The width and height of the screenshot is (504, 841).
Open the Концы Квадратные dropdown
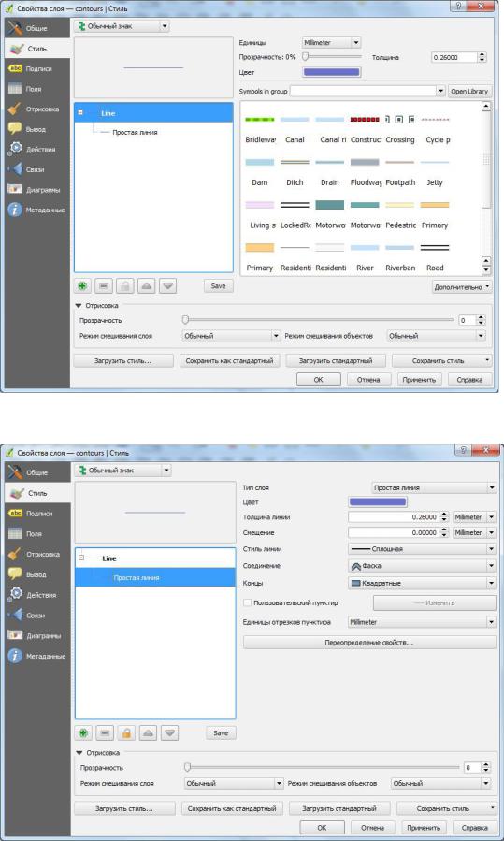(423, 583)
